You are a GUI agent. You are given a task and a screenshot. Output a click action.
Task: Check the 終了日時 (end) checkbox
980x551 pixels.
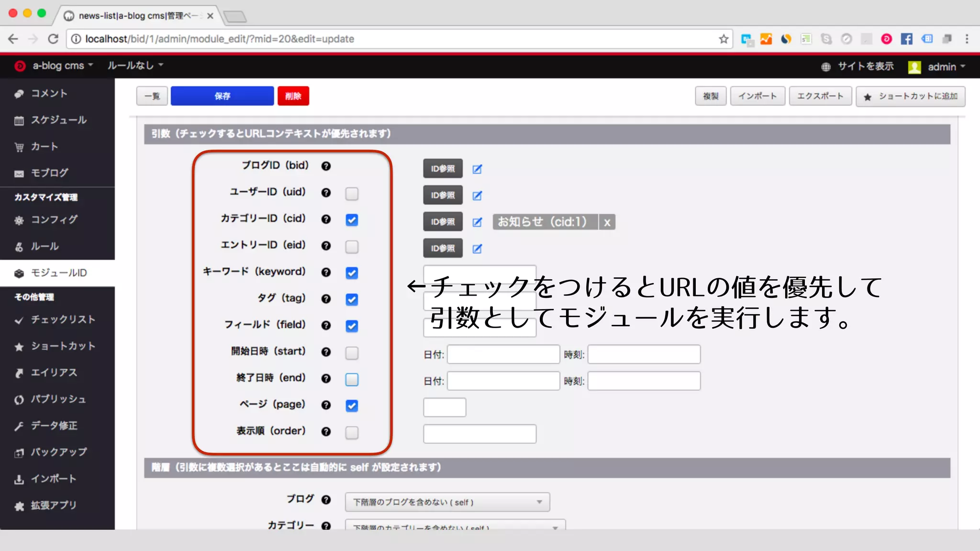[x=352, y=379]
